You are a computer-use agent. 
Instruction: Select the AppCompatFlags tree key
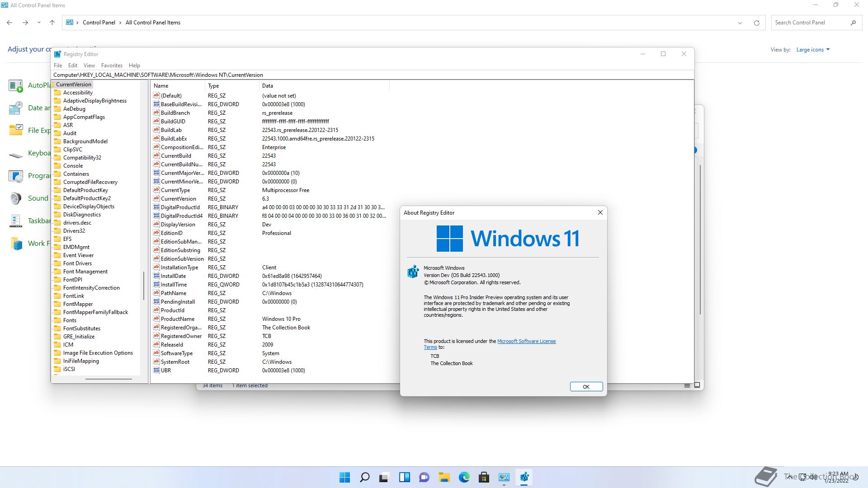point(84,117)
